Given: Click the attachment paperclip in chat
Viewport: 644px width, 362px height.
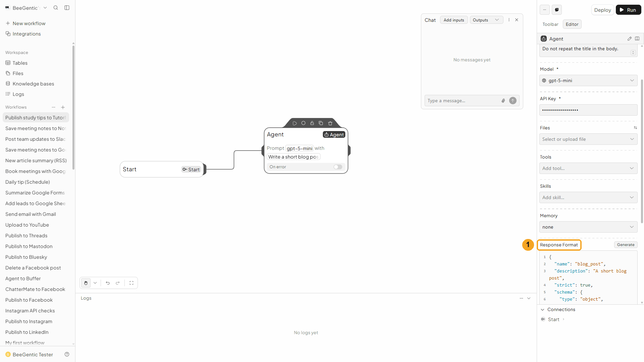Looking at the screenshot, I should 503,101.
